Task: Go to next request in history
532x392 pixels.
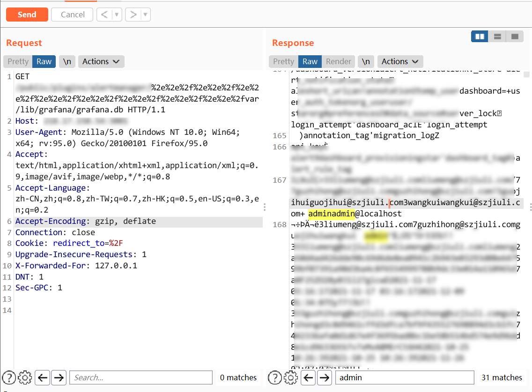Action: click(x=133, y=15)
